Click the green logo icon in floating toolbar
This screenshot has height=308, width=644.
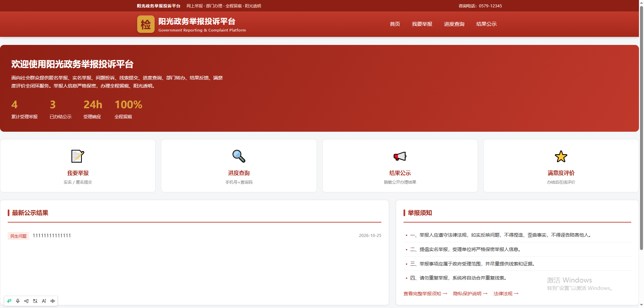tap(9, 301)
